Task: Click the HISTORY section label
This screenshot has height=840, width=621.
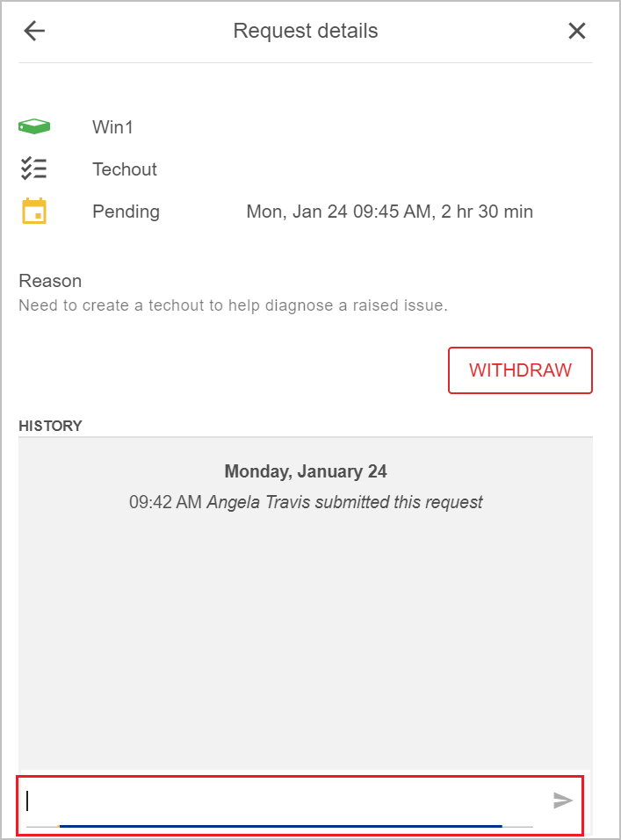Action: [50, 426]
